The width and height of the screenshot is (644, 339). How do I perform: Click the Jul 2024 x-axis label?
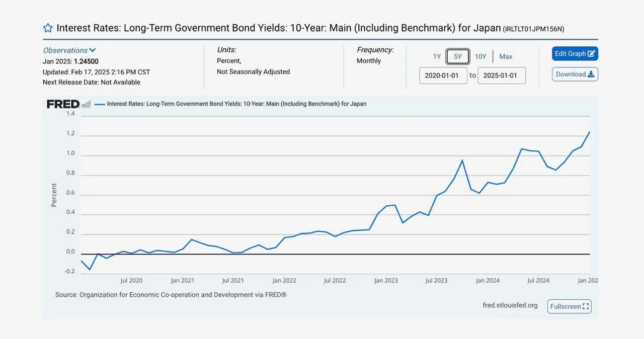tap(538, 281)
